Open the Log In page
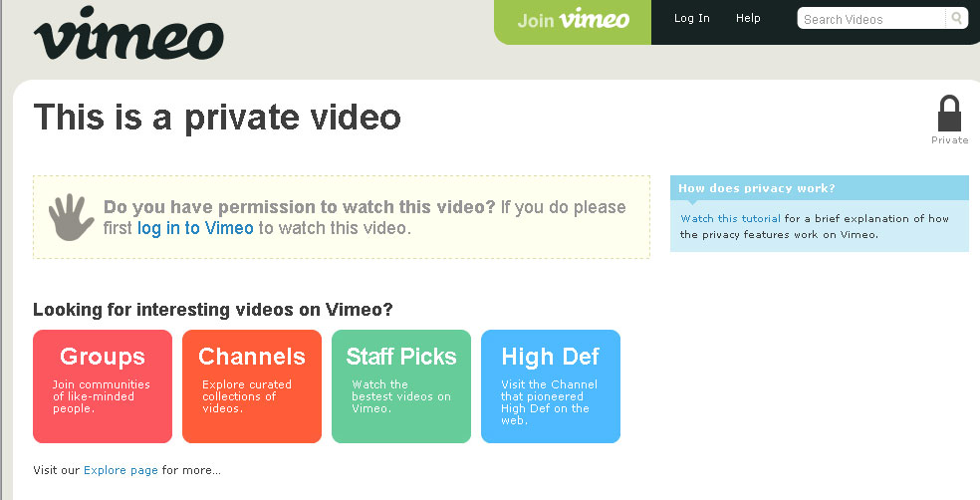 (691, 18)
